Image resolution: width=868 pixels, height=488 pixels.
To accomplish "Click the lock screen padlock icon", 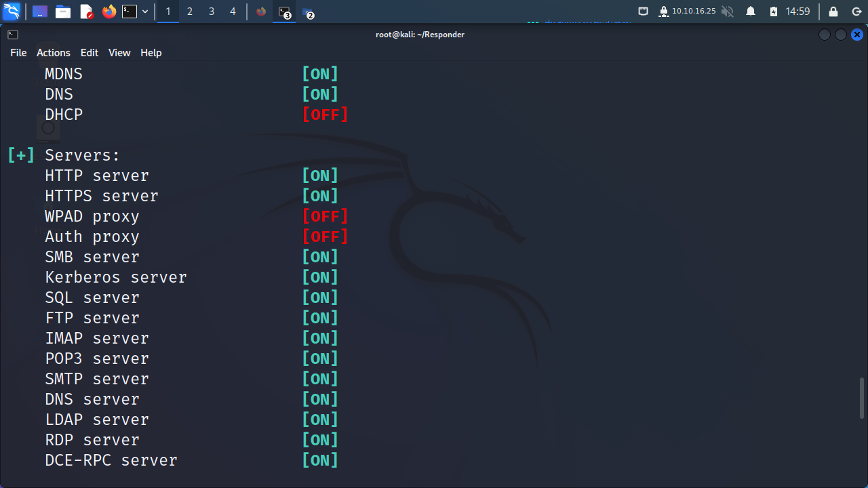I will click(x=833, y=12).
